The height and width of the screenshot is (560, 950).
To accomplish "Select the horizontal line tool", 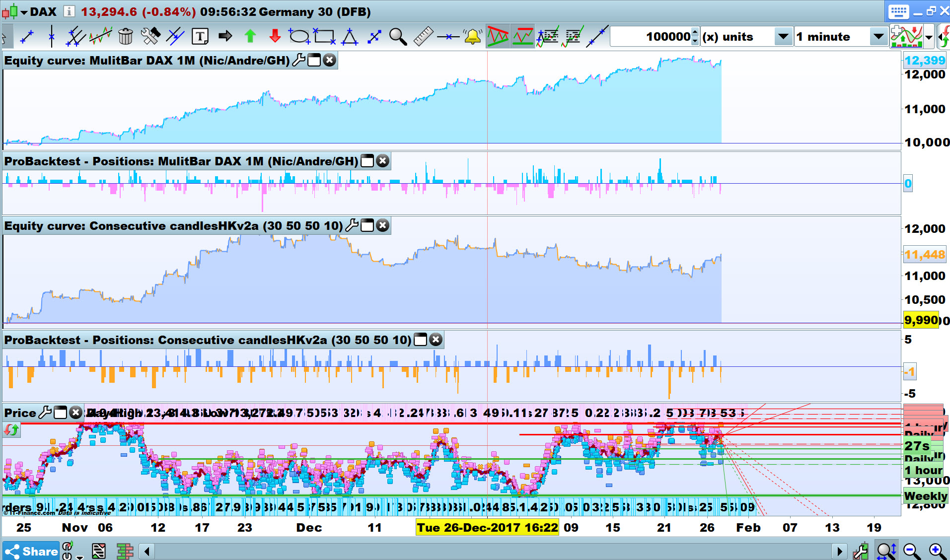I will (x=448, y=37).
